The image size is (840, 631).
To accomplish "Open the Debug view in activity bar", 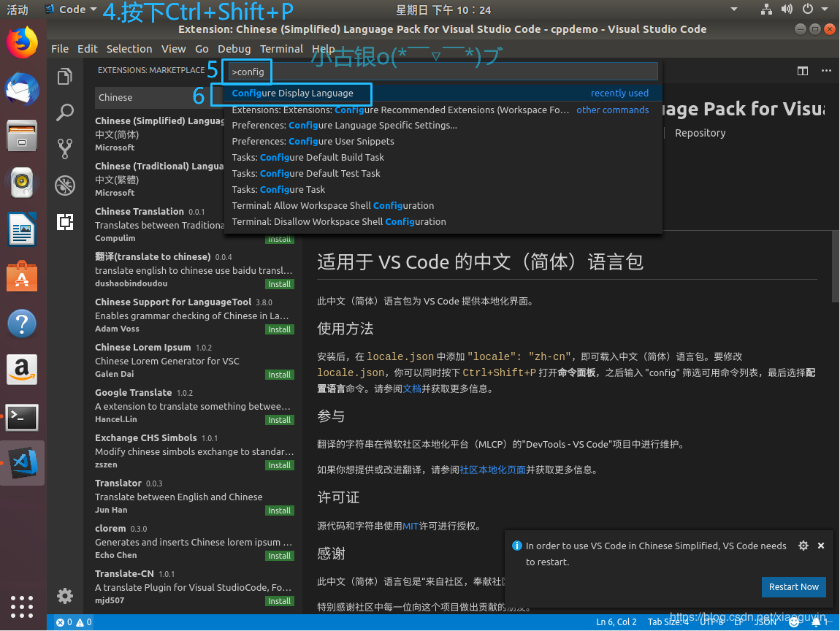I will point(65,186).
